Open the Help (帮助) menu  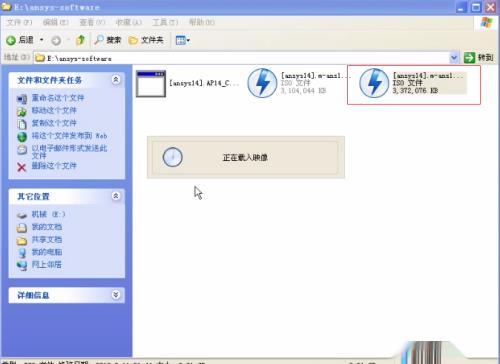201,22
